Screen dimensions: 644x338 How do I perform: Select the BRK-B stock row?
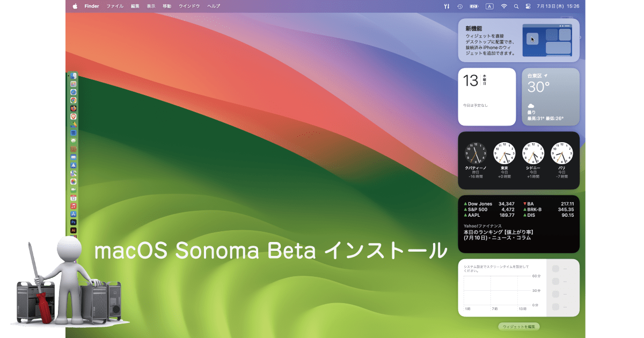(548, 209)
